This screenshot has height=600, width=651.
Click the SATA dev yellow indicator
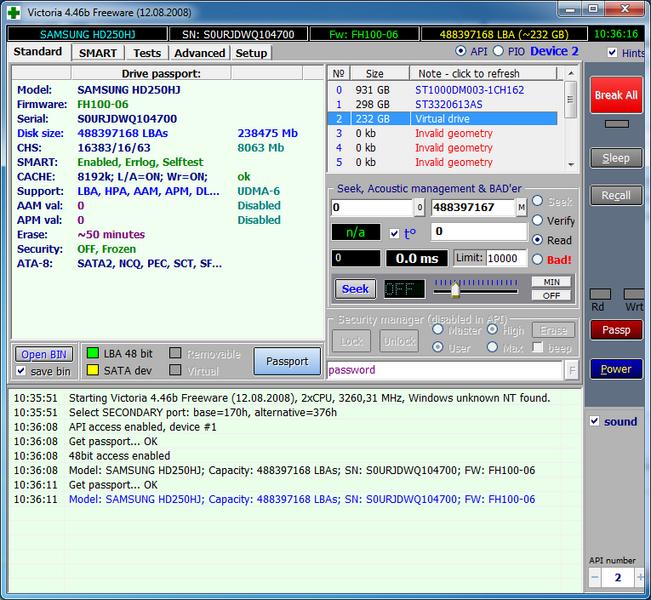coord(93,370)
